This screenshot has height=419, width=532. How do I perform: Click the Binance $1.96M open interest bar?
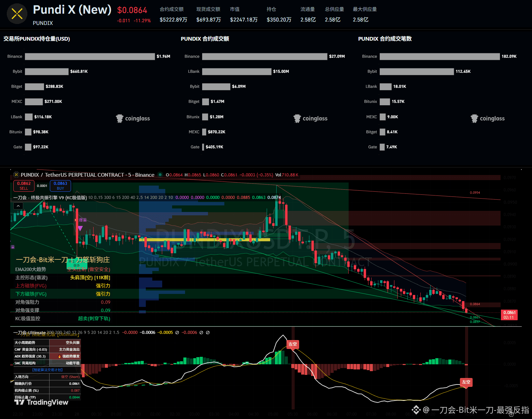(x=90, y=56)
